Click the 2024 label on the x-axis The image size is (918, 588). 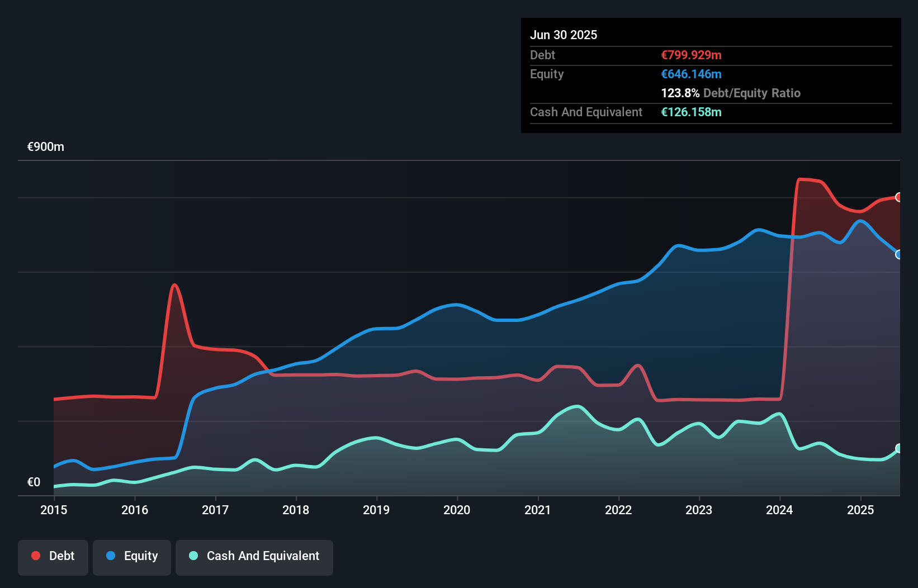(x=779, y=510)
